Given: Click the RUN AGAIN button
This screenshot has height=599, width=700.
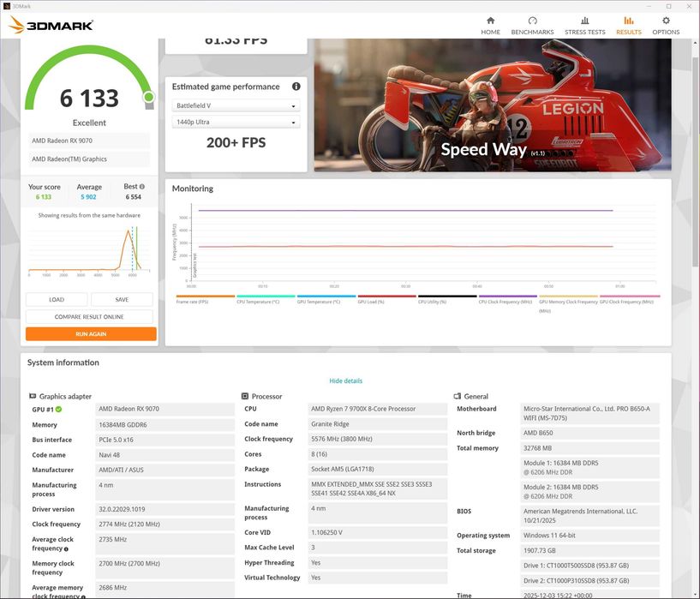Looking at the screenshot, I should pyautogui.click(x=91, y=334).
